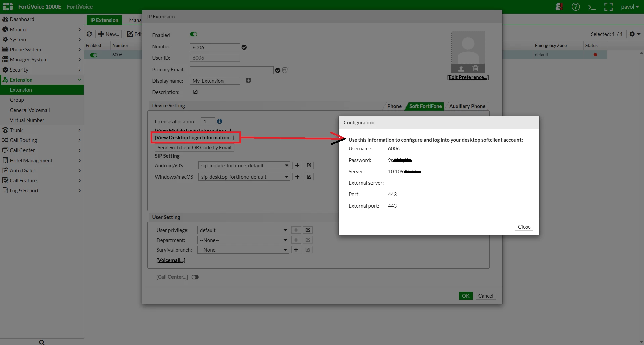
Task: Add a new User privilege profile
Action: coord(296,230)
